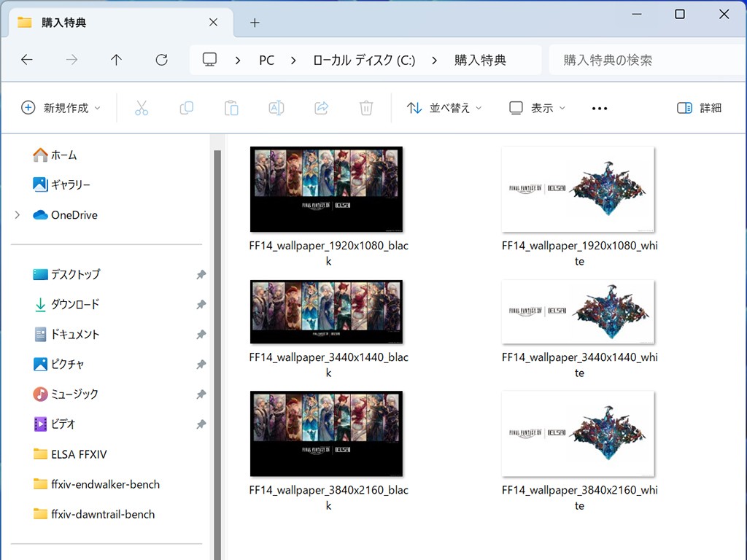747x560 pixels.
Task: Go up one folder level
Action: (116, 60)
